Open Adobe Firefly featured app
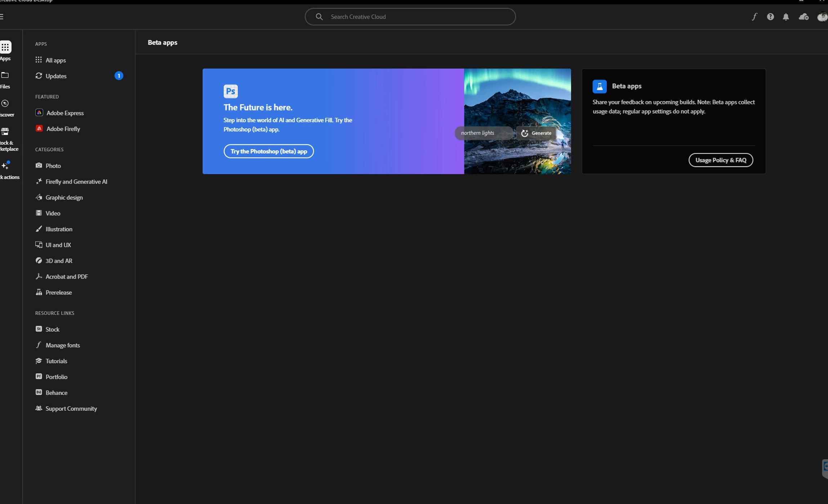Screen dimensions: 828x504 click(x=63, y=129)
